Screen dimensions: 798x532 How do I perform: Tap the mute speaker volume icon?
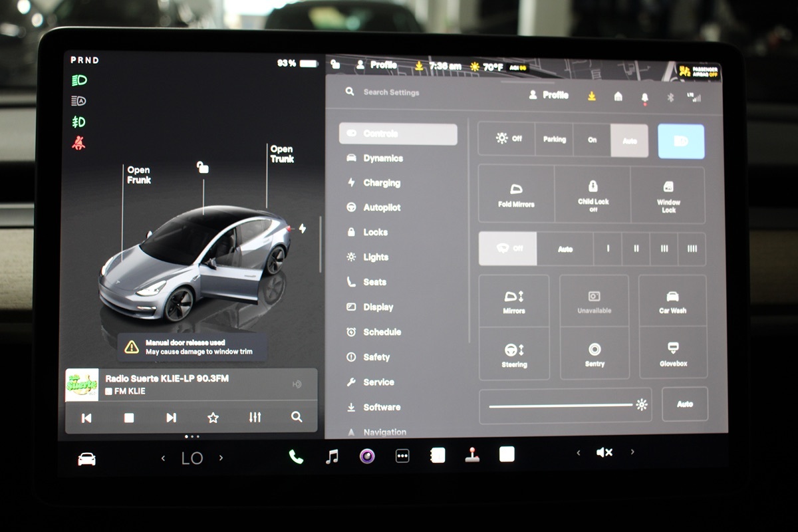click(604, 453)
